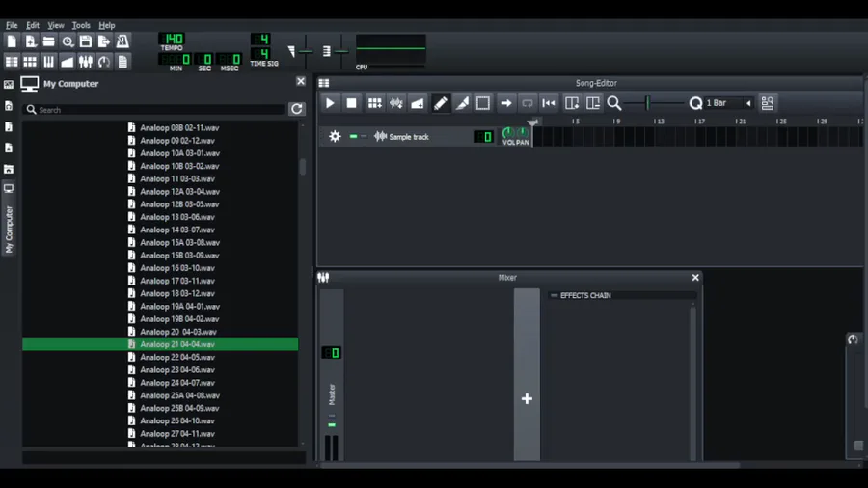868x488 pixels.
Task: Toggle loop points in Song-Editor
Action: [x=527, y=103]
